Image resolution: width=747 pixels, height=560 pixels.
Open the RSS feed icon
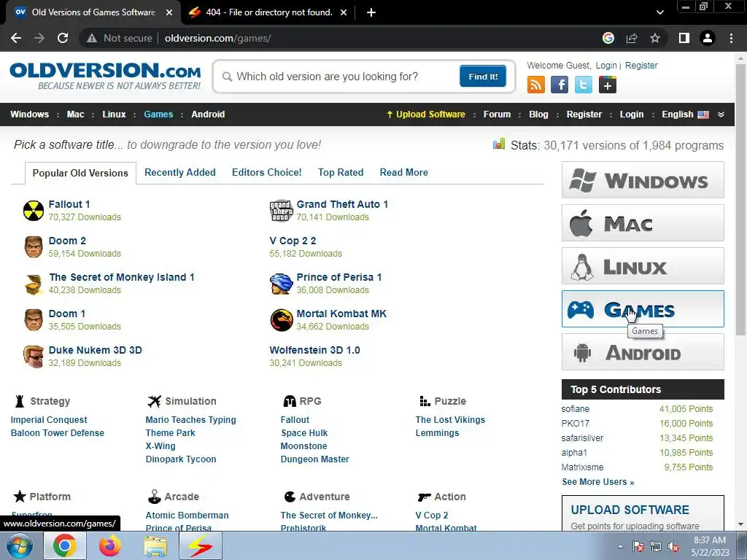pos(536,85)
